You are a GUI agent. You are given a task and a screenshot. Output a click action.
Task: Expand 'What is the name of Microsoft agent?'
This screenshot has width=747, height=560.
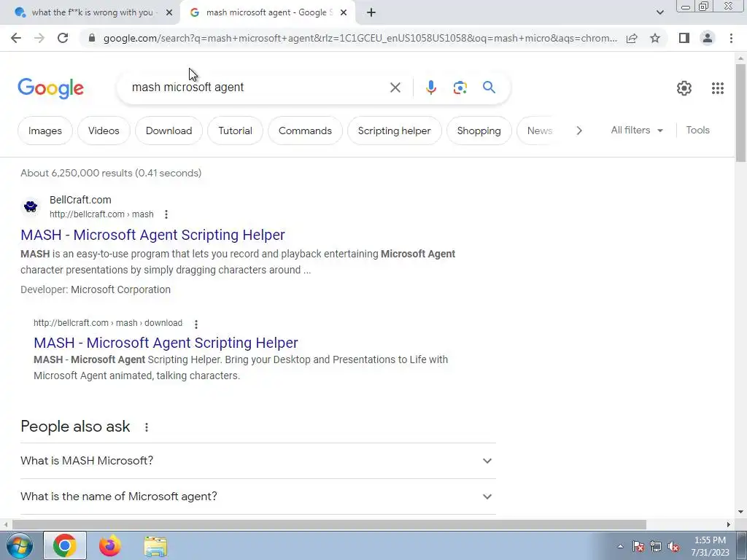(x=258, y=496)
